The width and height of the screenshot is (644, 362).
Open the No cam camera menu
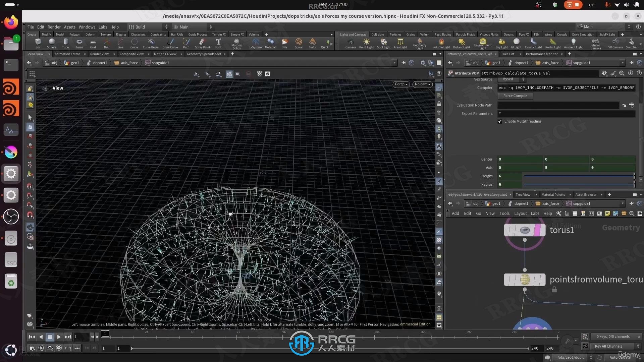(x=422, y=84)
